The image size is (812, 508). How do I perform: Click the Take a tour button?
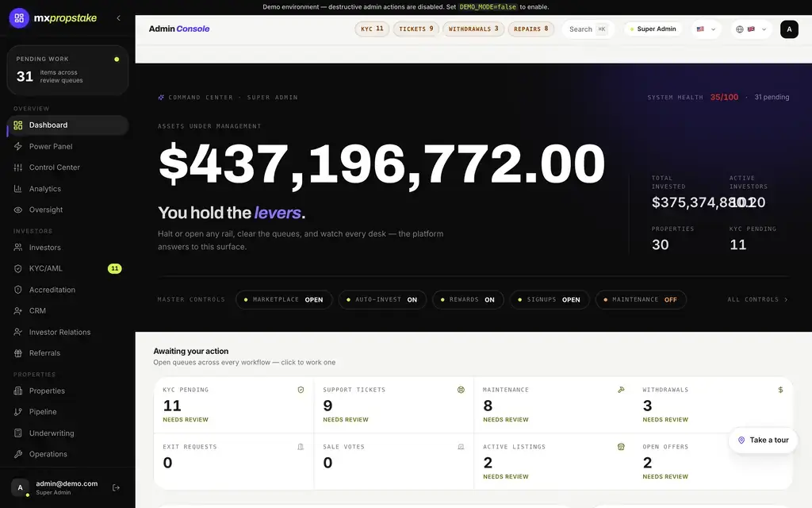764,440
